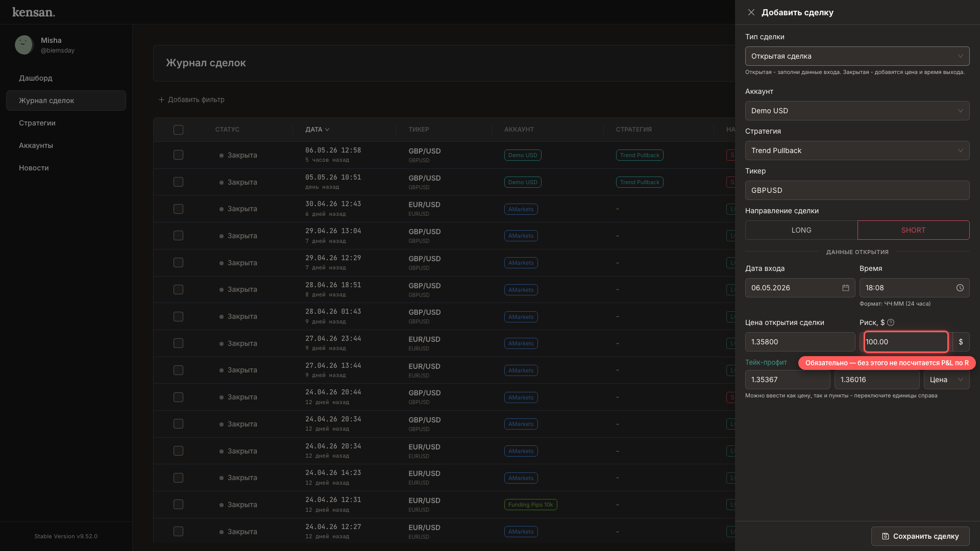Image resolution: width=980 pixels, height=551 pixels.
Task: Click the @biemsday username
Action: coord(58,51)
